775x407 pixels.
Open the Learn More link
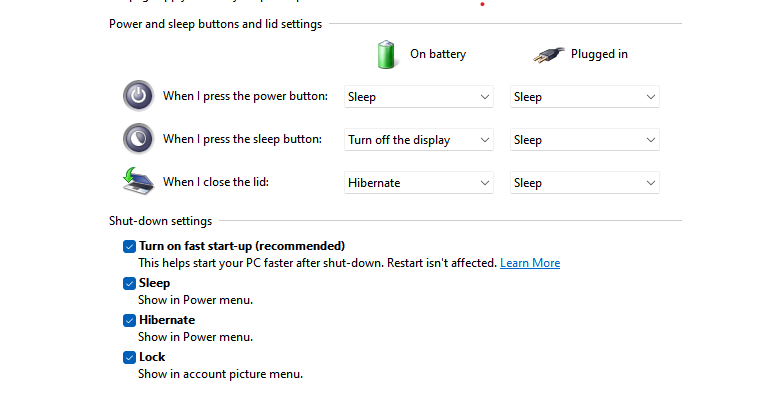(529, 263)
